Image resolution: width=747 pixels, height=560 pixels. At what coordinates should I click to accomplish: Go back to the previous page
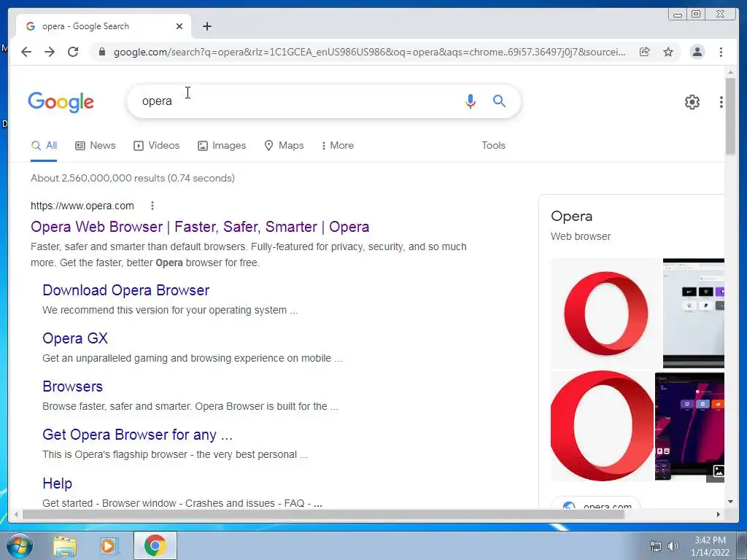click(26, 52)
